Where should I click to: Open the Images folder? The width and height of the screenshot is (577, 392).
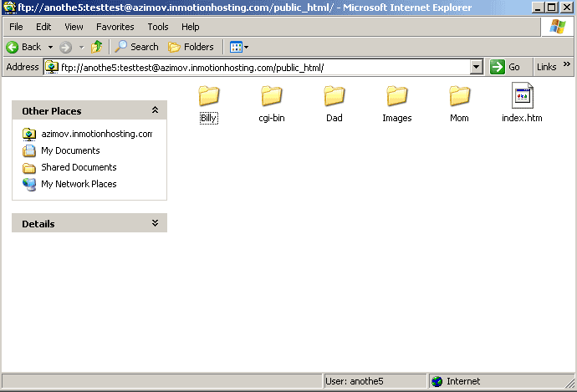396,97
